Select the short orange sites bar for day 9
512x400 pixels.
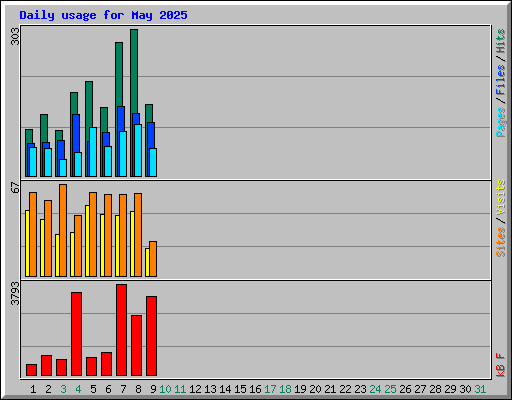pos(153,259)
